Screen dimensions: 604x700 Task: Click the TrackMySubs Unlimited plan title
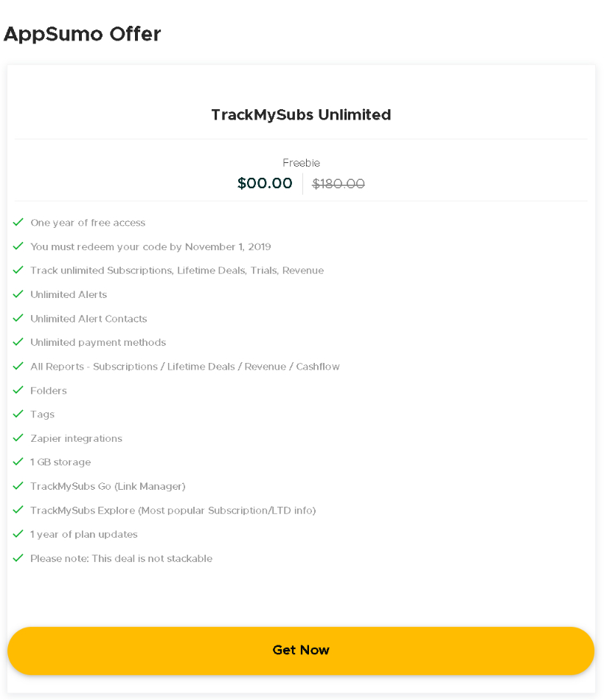point(301,115)
